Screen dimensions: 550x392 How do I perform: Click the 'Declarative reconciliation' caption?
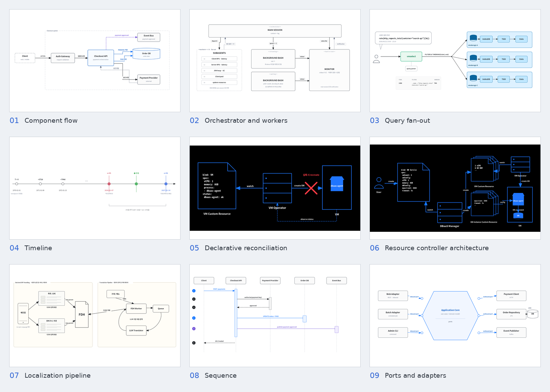(246, 248)
